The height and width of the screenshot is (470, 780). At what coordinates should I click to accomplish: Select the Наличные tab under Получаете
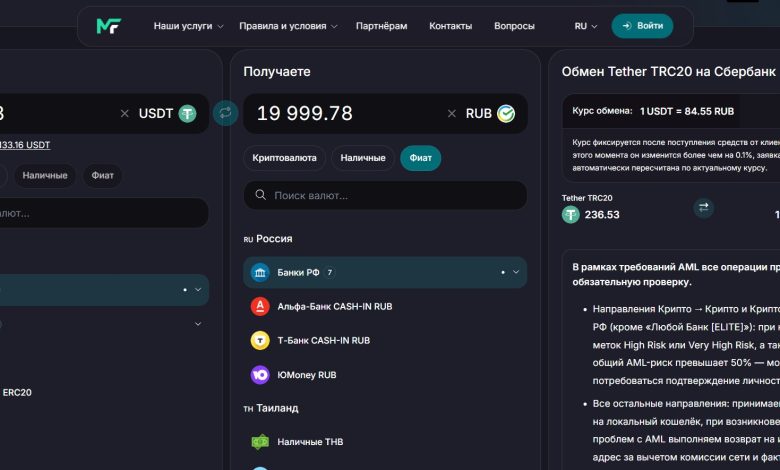tap(363, 158)
